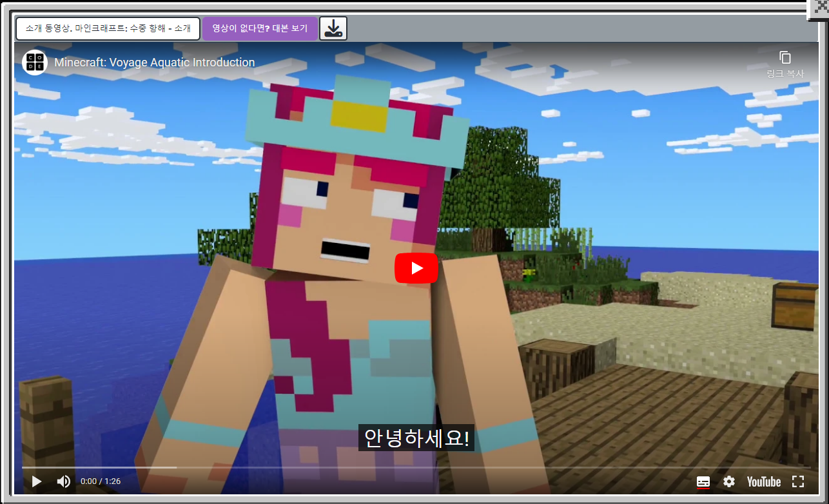Mute the video with speaker icon
This screenshot has height=504, width=829.
(x=64, y=481)
